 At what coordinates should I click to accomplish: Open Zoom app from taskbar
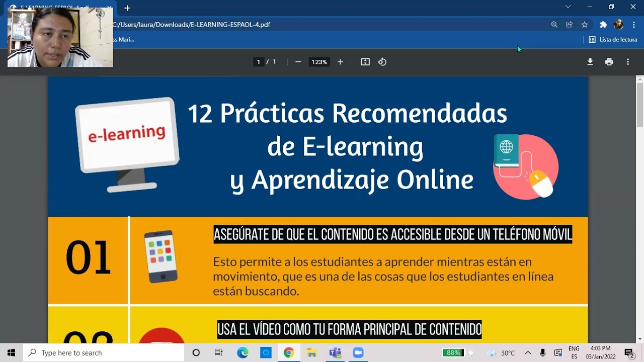[x=358, y=352]
